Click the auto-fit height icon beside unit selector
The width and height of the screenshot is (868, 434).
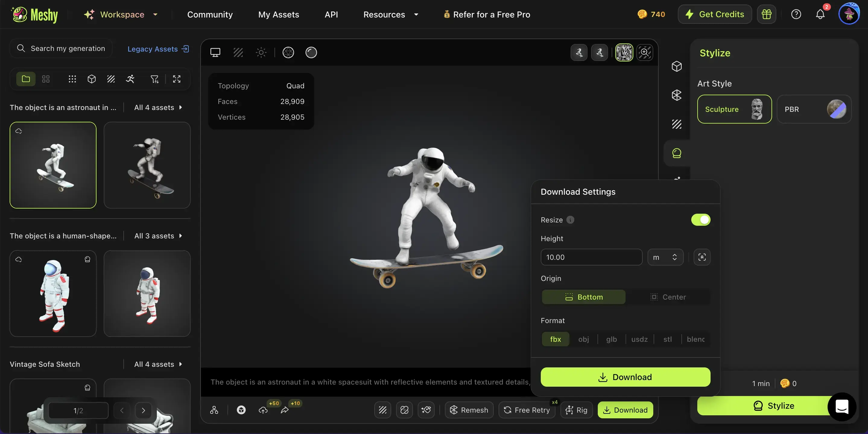point(702,257)
